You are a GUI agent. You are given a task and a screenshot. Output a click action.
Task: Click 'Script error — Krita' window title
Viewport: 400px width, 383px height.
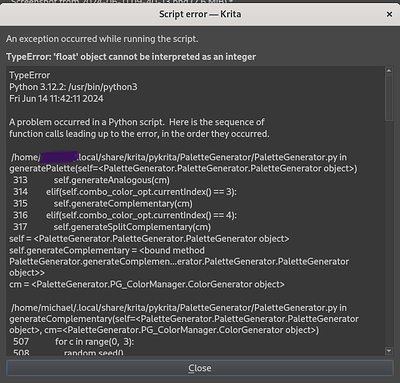tap(200, 14)
